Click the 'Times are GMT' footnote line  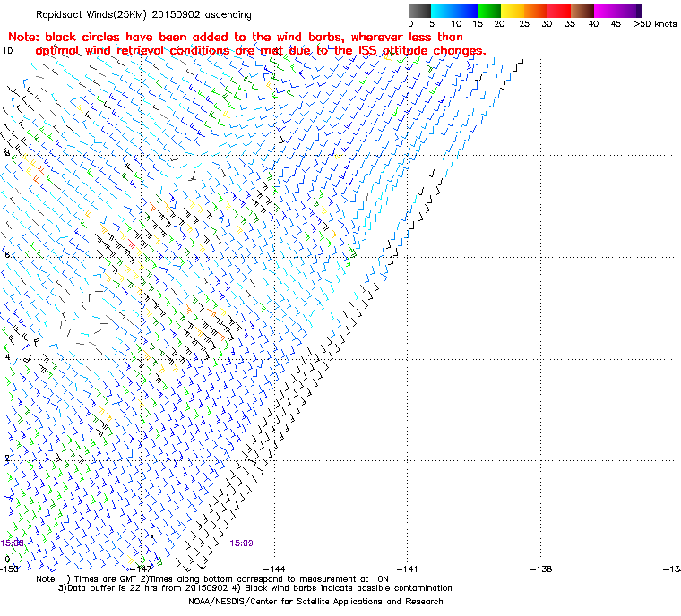click(x=212, y=579)
